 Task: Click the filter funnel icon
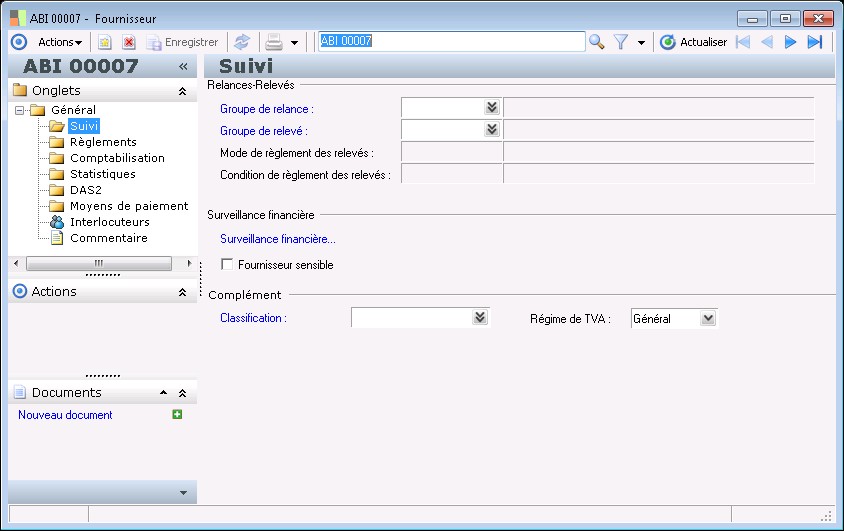[621, 42]
